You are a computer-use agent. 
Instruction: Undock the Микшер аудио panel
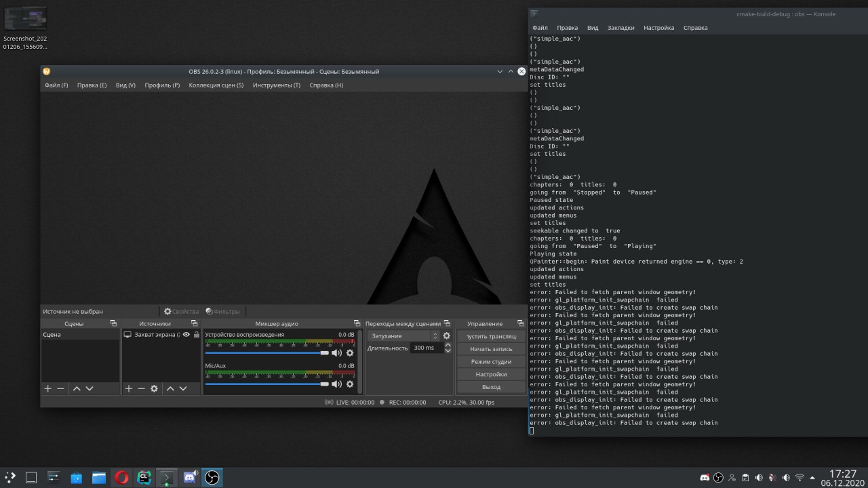[357, 323]
